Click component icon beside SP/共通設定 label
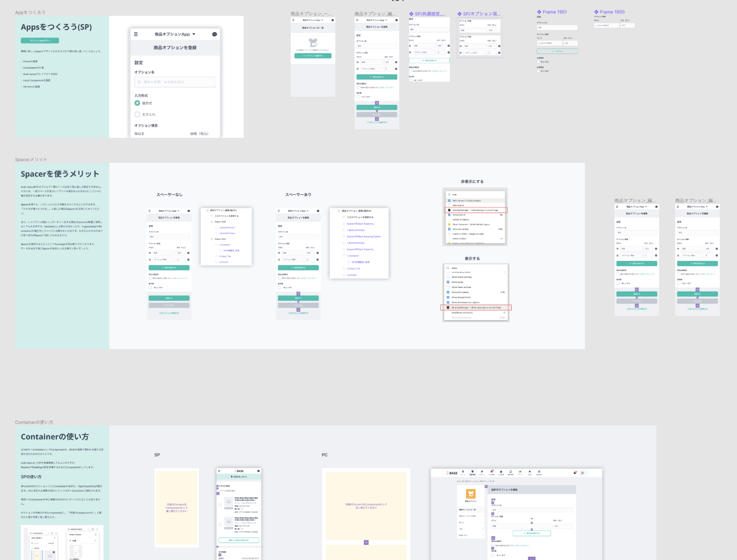The height and width of the screenshot is (560, 737). [x=411, y=14]
